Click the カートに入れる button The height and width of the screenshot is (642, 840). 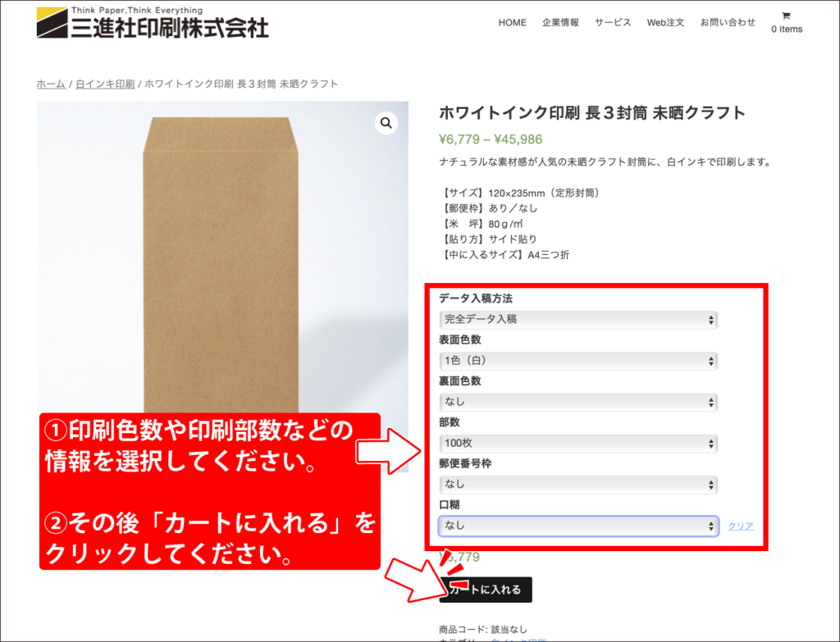click(x=486, y=590)
